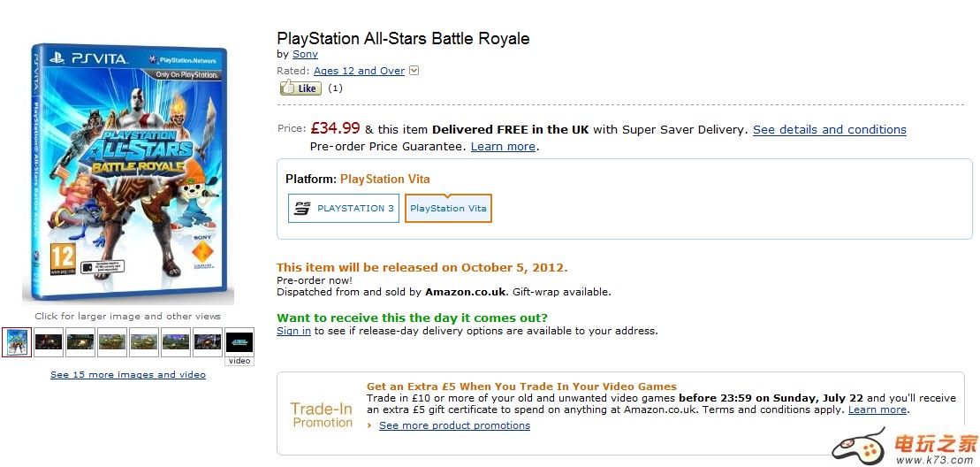Open See details and conditions link
Screen dimensions: 980x467
click(x=829, y=129)
